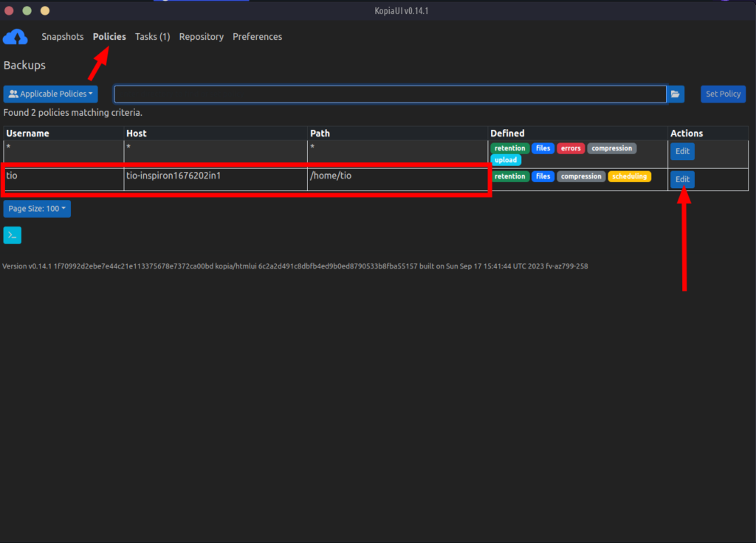Edit the /home/tio policy

(x=682, y=179)
